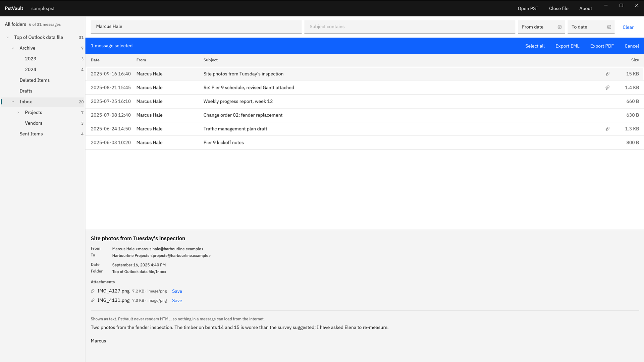The width and height of the screenshot is (644, 362).
Task: Clear the search filters
Action: [x=628, y=27]
